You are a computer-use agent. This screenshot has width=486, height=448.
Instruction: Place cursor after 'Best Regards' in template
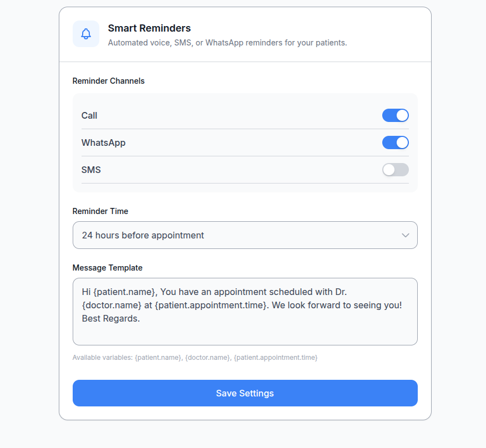pos(139,318)
